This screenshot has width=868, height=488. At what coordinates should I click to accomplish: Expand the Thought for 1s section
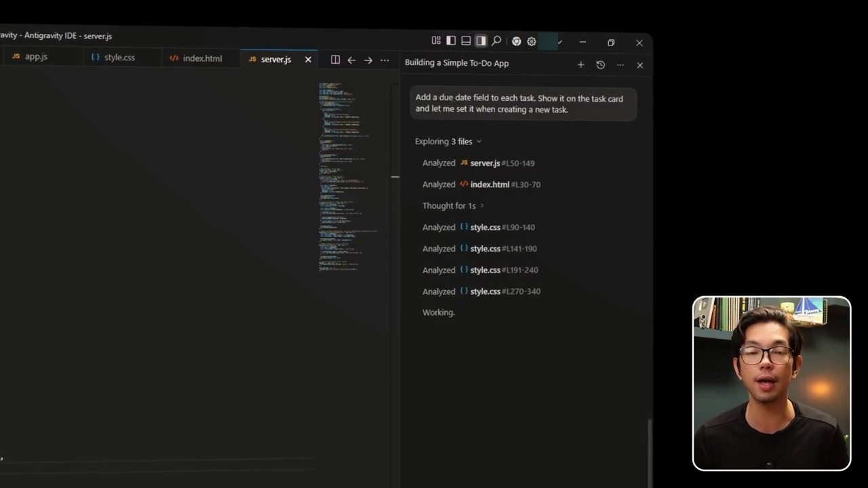point(454,206)
